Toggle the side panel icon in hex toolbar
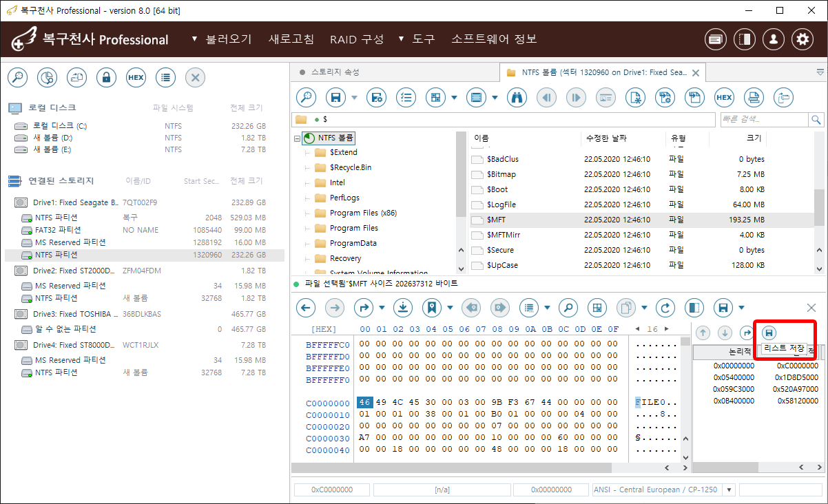This screenshot has width=828, height=504. [x=695, y=307]
